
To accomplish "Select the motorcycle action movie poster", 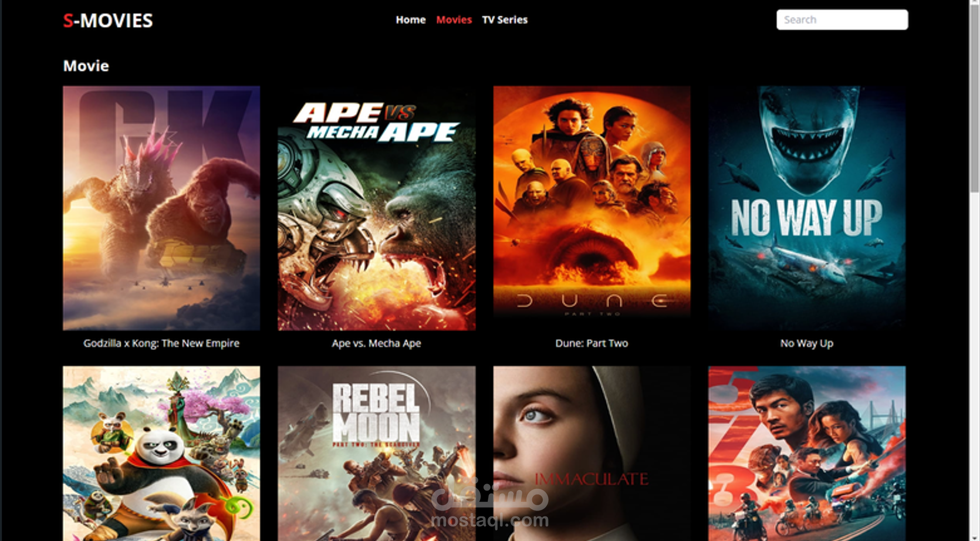I will 807,454.
